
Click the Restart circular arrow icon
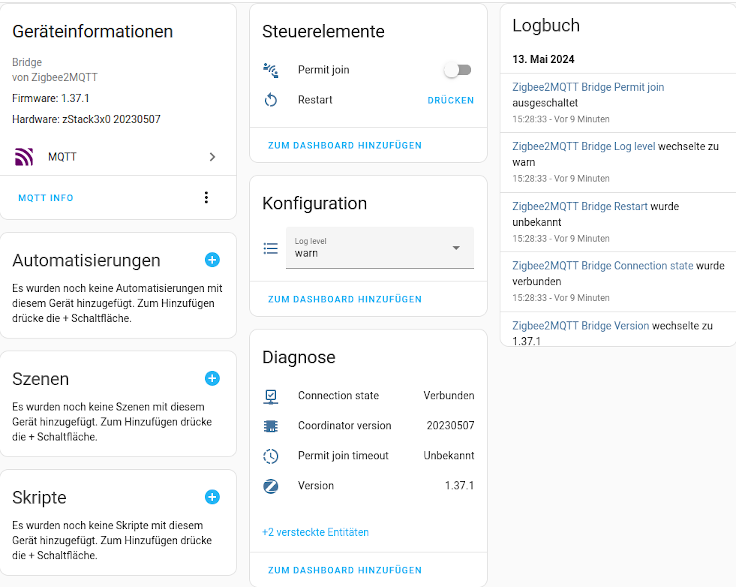(271, 100)
